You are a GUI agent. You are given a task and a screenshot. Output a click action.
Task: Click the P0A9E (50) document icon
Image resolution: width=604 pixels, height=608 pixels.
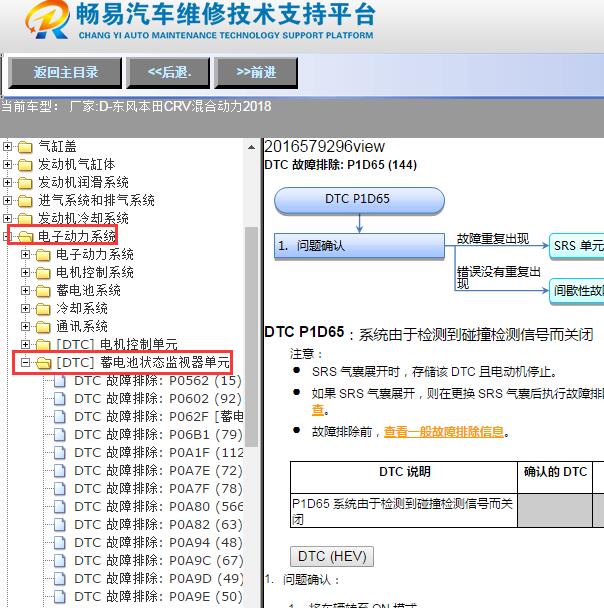(x=59, y=596)
